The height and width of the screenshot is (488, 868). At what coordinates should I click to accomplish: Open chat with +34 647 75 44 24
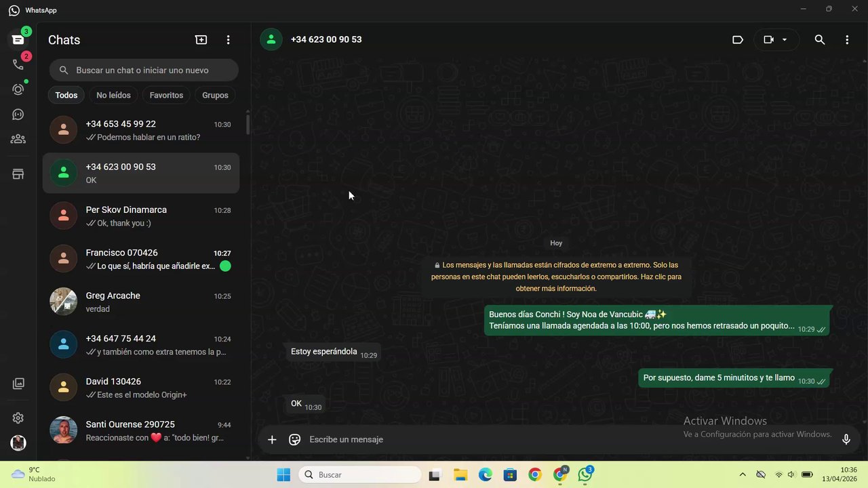pos(141,344)
